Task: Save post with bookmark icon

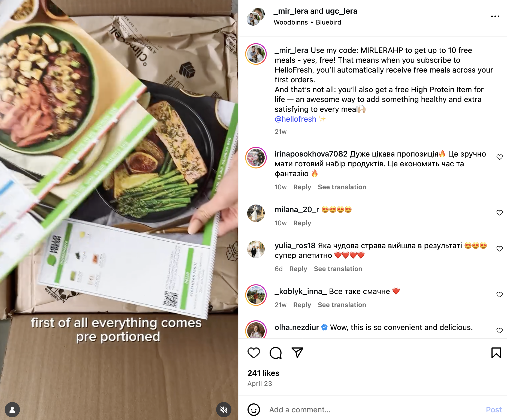Action: coord(496,353)
